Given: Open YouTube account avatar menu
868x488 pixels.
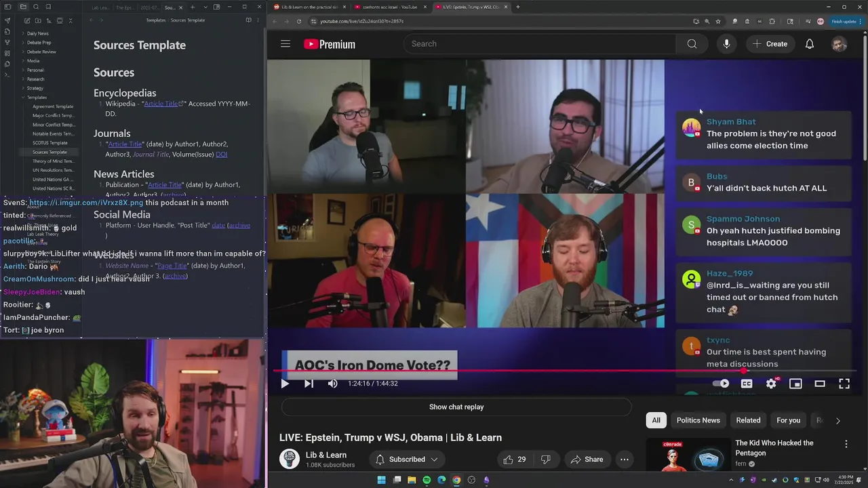Looking at the screenshot, I should pos(840,44).
